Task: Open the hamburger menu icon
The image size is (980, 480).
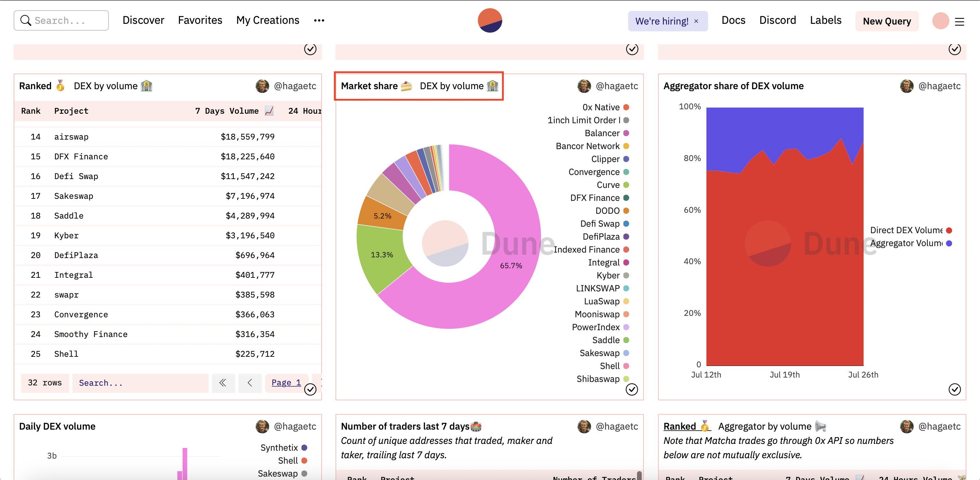Action: pos(959,22)
